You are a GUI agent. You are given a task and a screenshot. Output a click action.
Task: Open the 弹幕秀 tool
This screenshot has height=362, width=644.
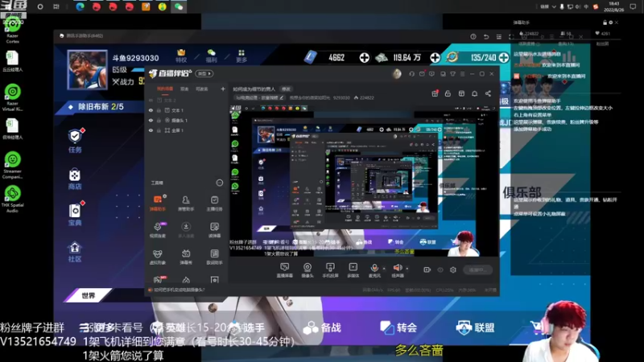point(186,257)
